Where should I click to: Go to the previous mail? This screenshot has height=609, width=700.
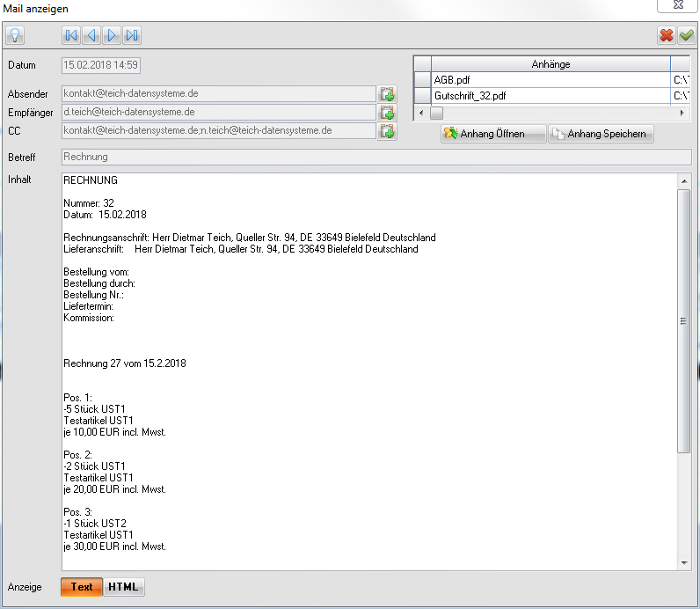click(x=91, y=35)
